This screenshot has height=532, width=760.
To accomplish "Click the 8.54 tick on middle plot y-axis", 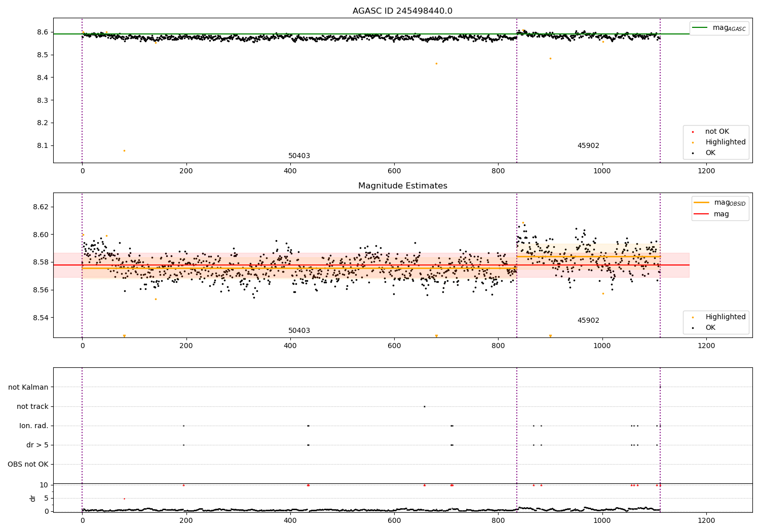I will coord(40,318).
